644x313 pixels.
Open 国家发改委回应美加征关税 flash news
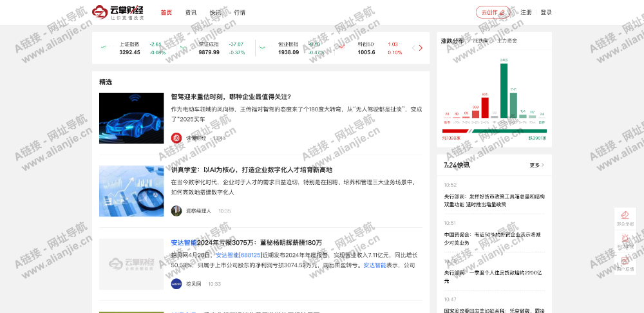pos(495,310)
